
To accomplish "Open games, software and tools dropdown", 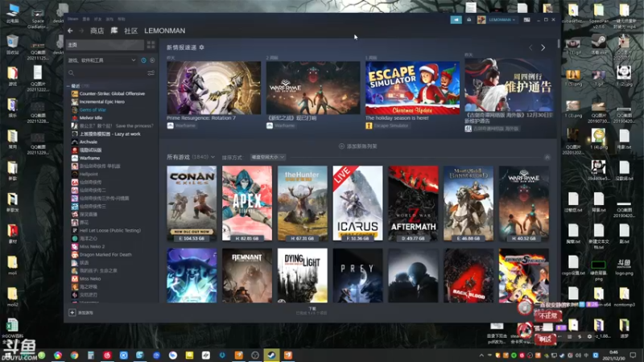I will tap(102, 60).
